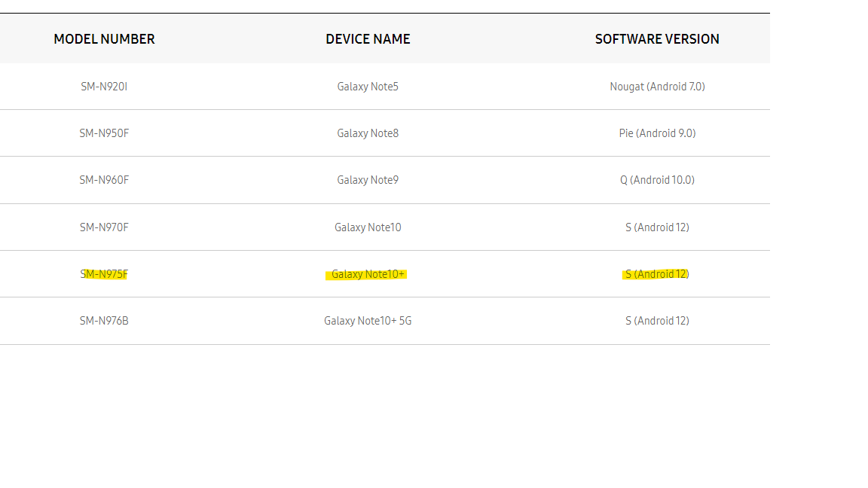Select the SM-N970F model number
Viewport: 868px width, 488px height.
tap(104, 227)
